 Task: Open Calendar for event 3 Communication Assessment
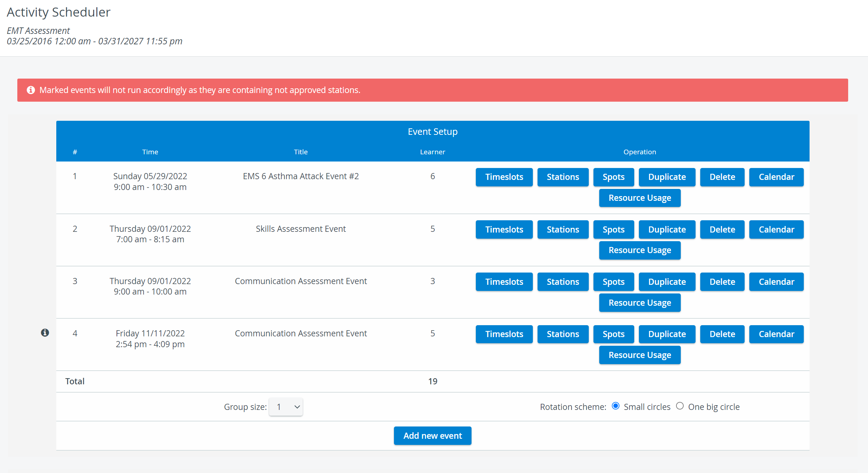776,282
